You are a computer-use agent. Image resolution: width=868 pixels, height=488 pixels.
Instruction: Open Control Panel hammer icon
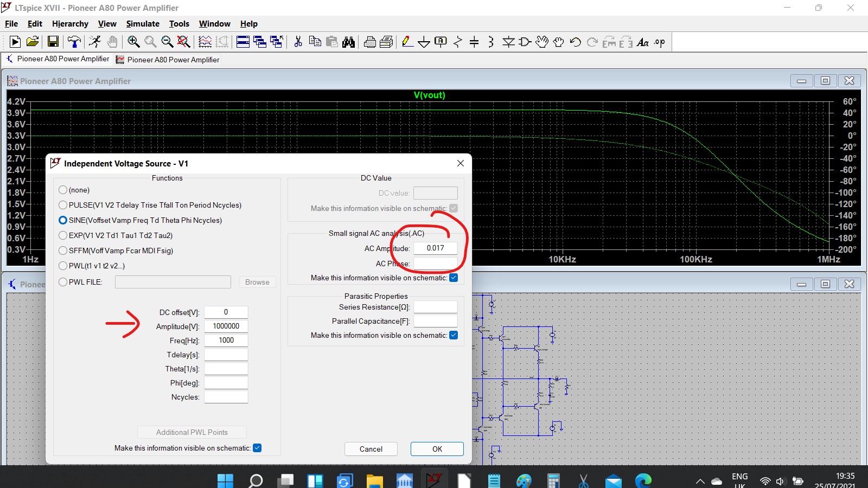pyautogui.click(x=74, y=42)
